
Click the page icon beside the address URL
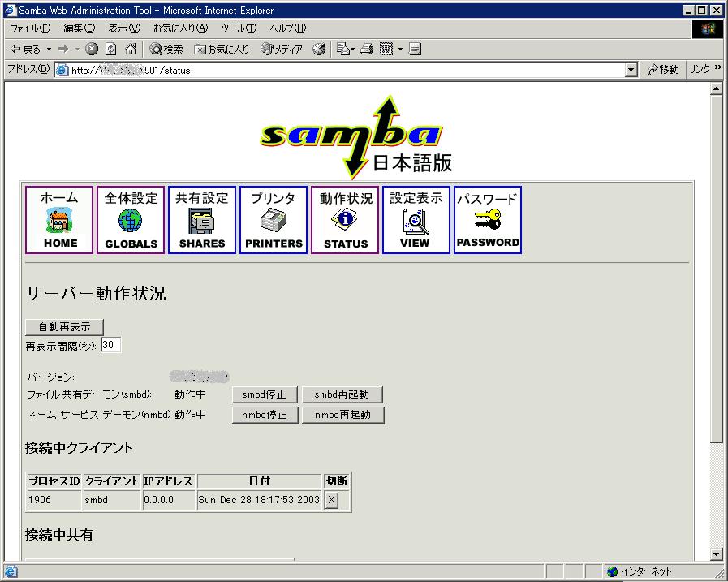click(x=62, y=70)
